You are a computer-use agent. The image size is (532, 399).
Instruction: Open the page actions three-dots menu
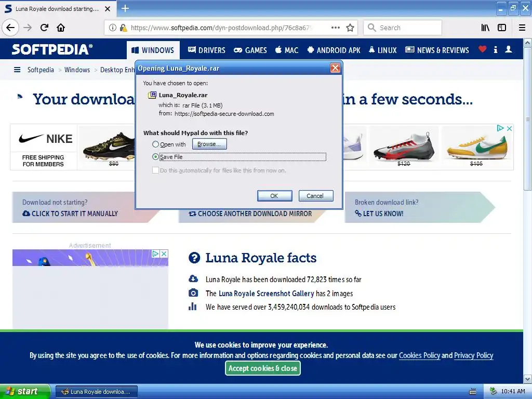coord(335,28)
